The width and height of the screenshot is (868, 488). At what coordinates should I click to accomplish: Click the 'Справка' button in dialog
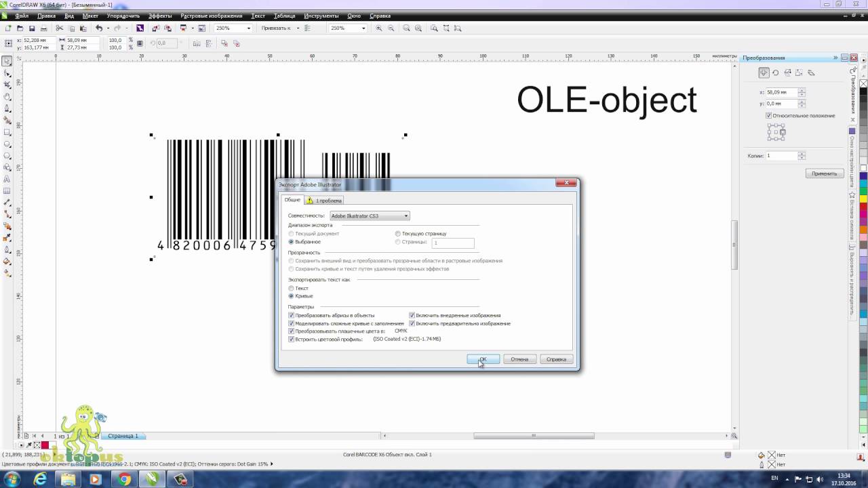click(556, 359)
